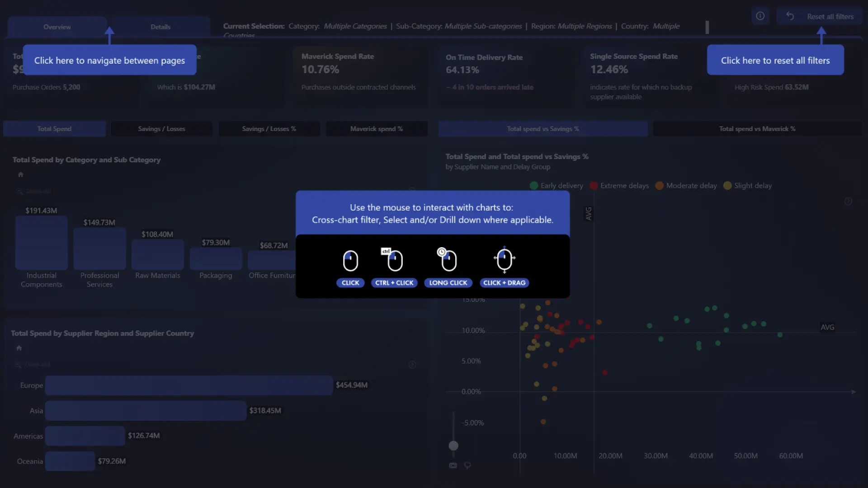Click the Europe bar in region chart
868x488 pixels.
coord(189,385)
